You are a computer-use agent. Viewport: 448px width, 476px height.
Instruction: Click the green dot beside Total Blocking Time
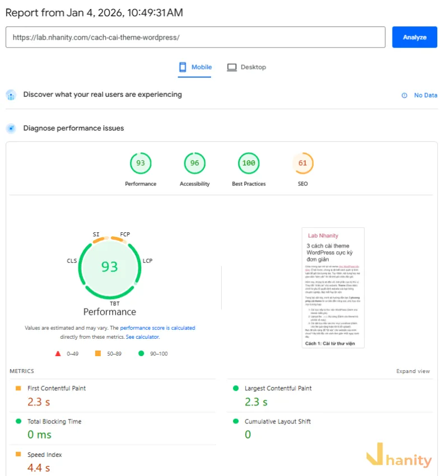[x=18, y=421]
